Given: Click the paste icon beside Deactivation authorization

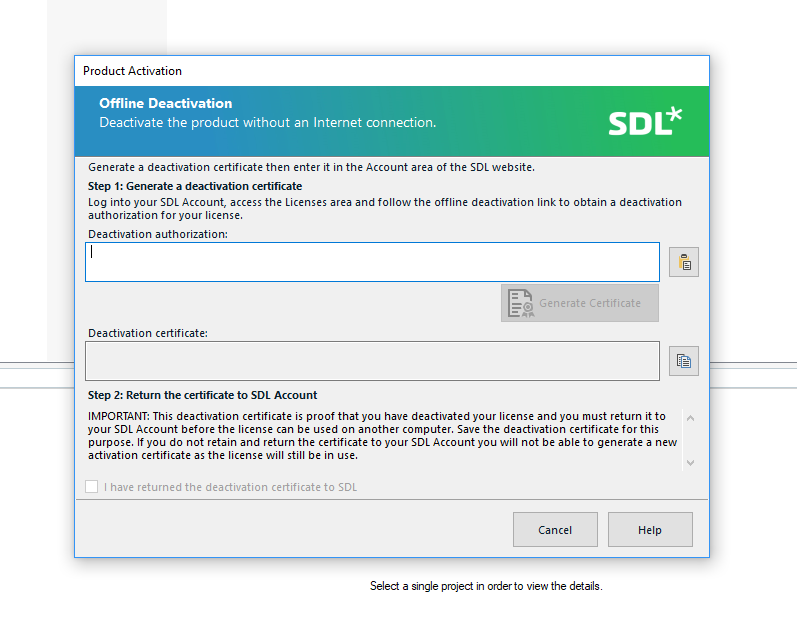Looking at the screenshot, I should pyautogui.click(x=684, y=262).
